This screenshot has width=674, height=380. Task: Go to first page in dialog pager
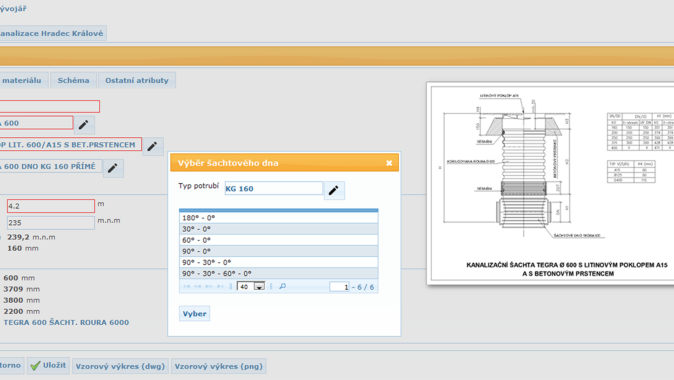[187, 286]
